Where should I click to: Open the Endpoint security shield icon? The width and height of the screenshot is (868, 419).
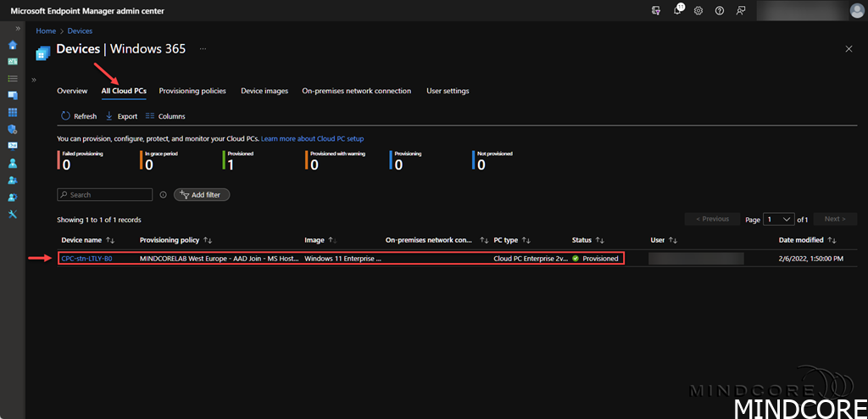pyautogui.click(x=13, y=129)
